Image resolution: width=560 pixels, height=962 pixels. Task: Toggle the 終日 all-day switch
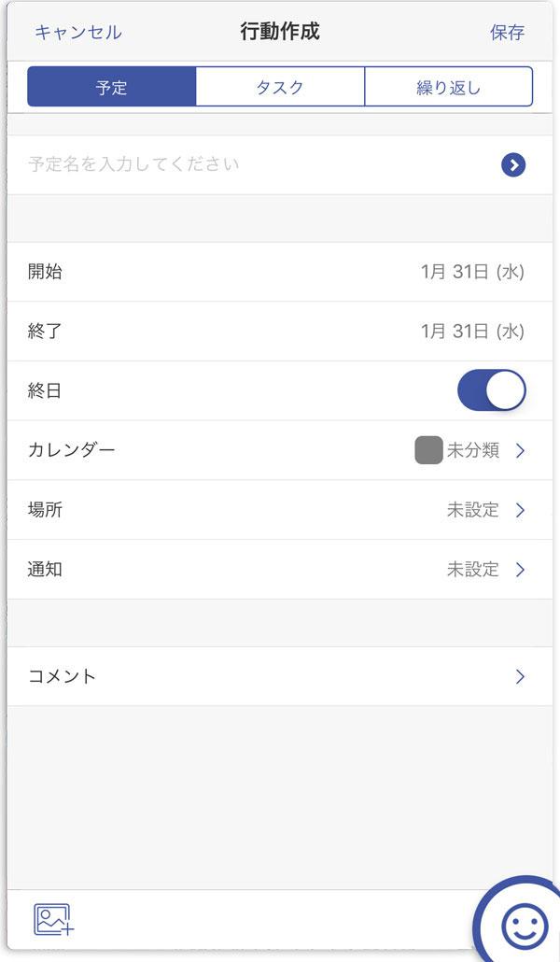pyautogui.click(x=492, y=390)
